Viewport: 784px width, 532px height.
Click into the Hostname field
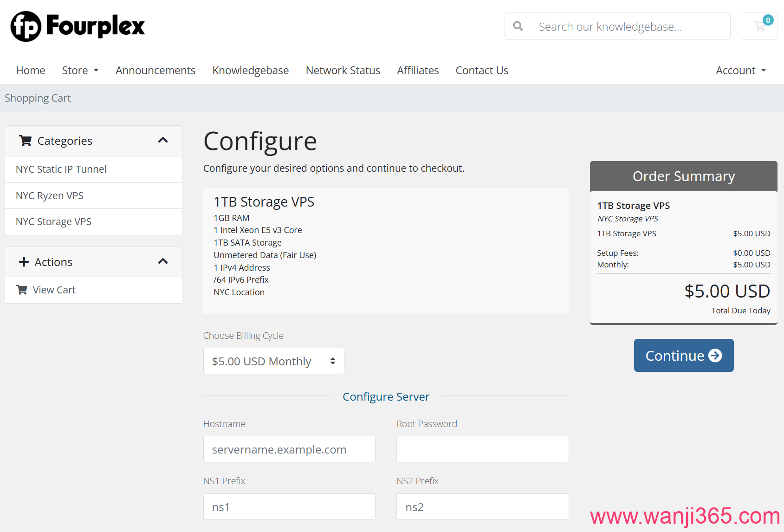pyautogui.click(x=289, y=449)
